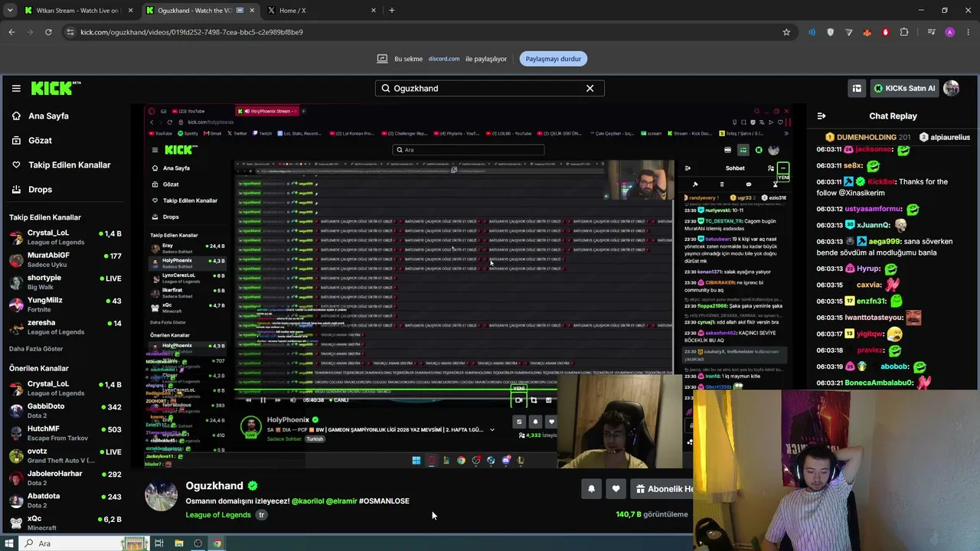Click the Oguzkhand channel avatar
Viewport: 980px width, 551px height.
pos(162,495)
